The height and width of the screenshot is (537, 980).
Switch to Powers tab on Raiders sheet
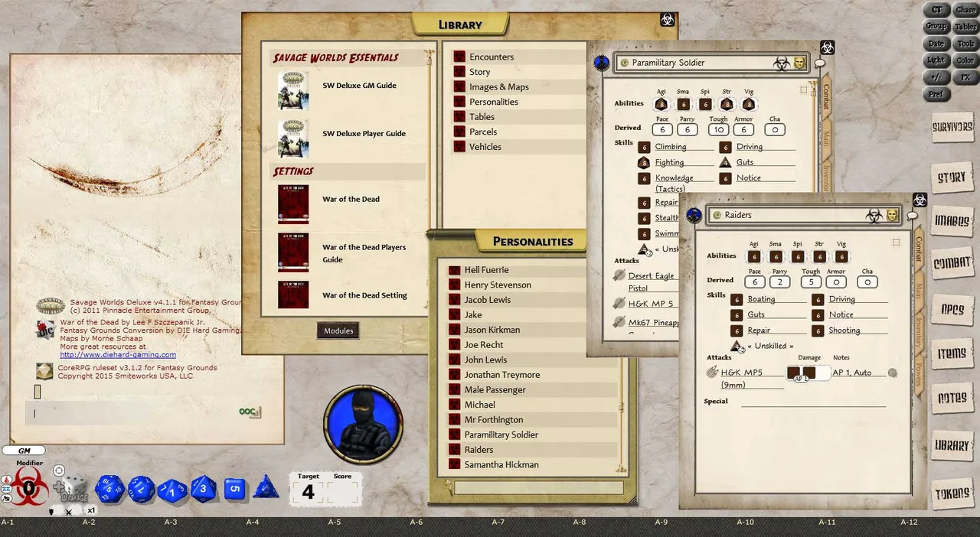918,374
